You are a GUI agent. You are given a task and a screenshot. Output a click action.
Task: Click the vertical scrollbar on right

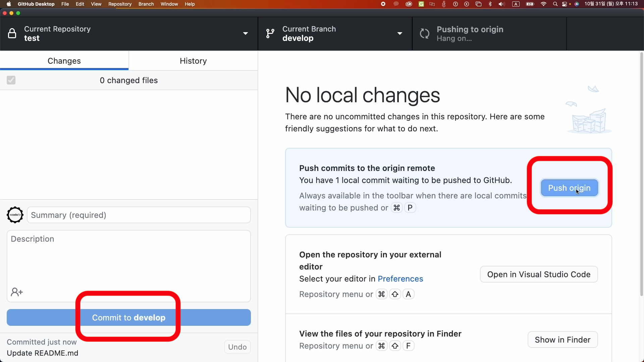pos(641,174)
